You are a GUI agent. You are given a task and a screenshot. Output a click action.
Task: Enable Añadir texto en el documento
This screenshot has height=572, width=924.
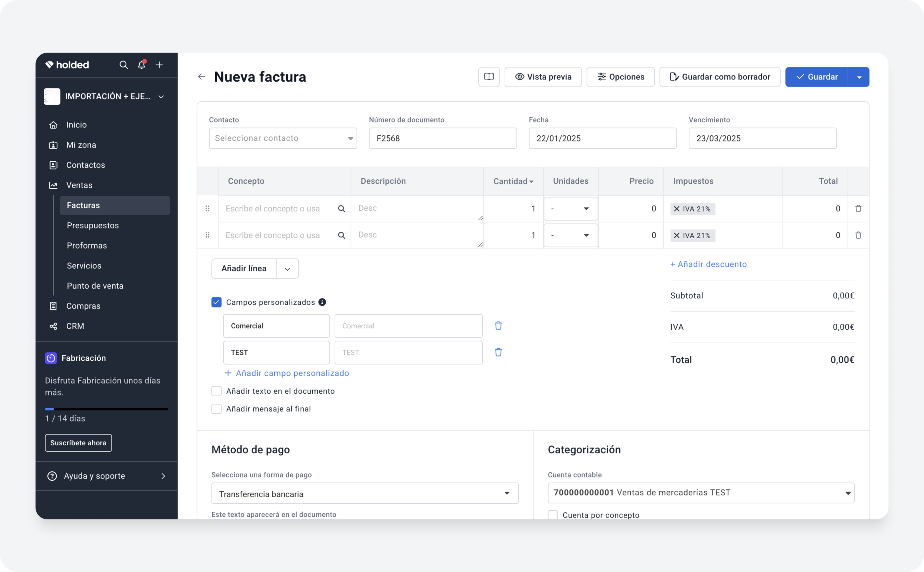point(217,391)
